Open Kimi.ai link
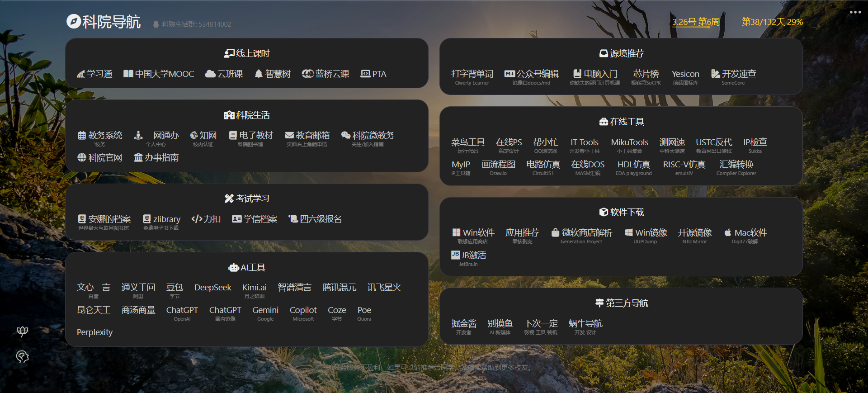Viewport: 868px width, 393px height. (x=255, y=290)
